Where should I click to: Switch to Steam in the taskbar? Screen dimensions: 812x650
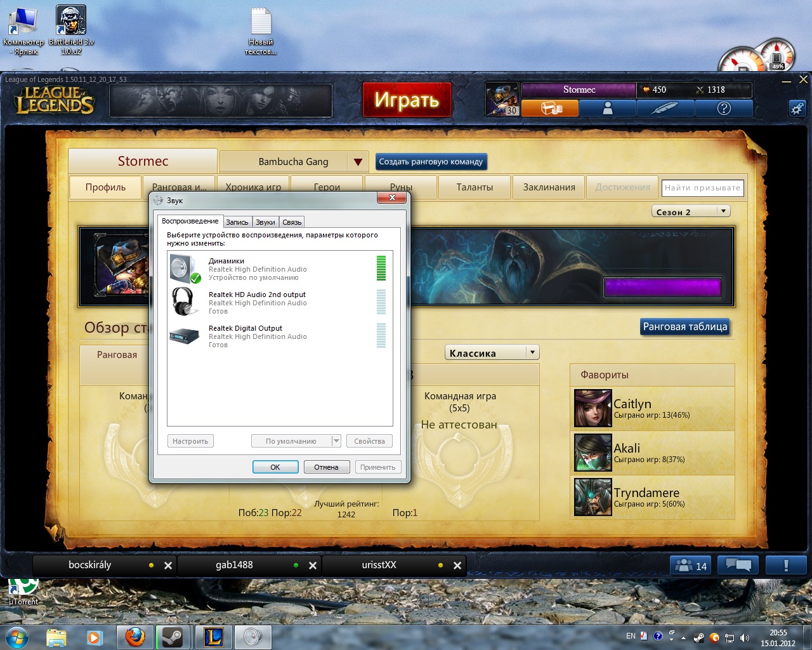click(x=173, y=637)
